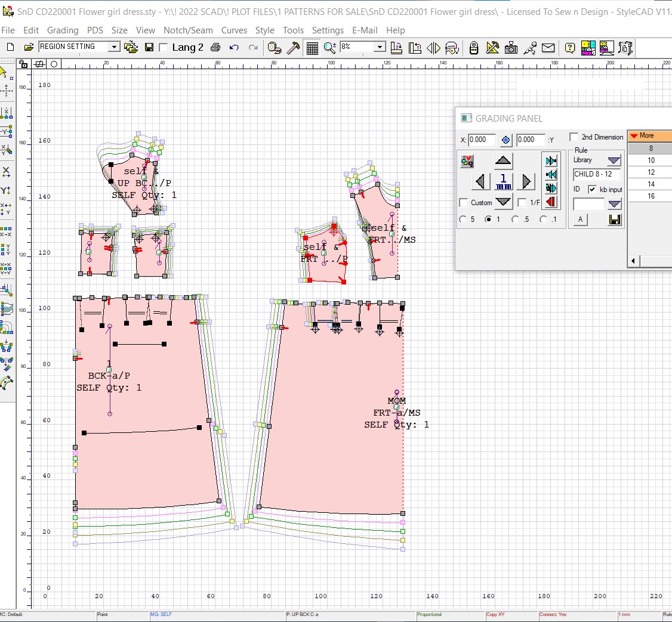Enable the 2nd Dimension checkbox
672x622 pixels.
574,137
